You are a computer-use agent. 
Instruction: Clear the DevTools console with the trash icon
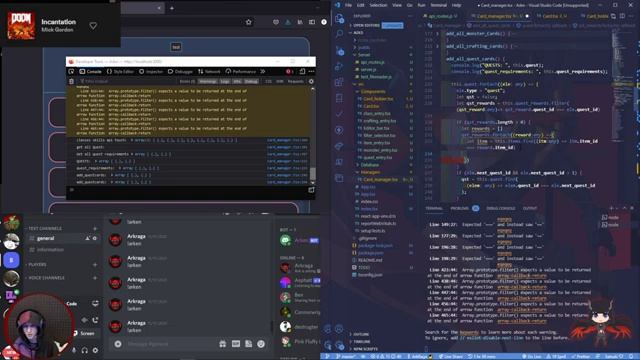click(x=72, y=81)
